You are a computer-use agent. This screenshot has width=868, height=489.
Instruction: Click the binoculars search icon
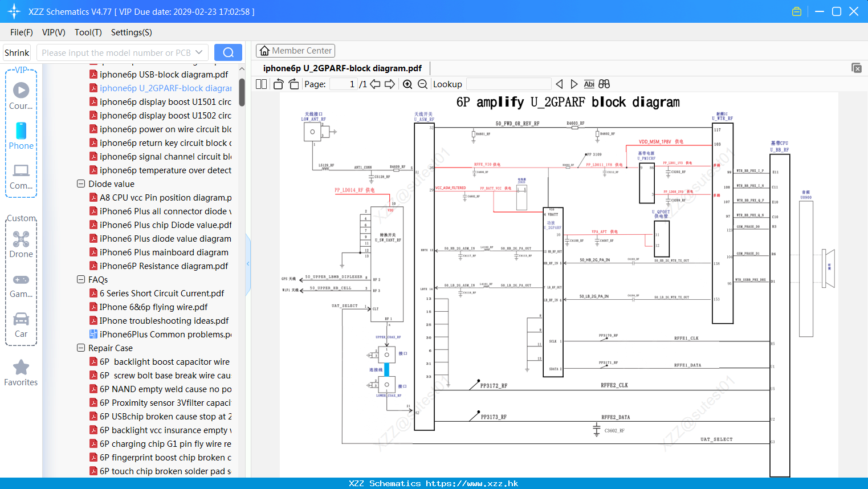(x=604, y=84)
